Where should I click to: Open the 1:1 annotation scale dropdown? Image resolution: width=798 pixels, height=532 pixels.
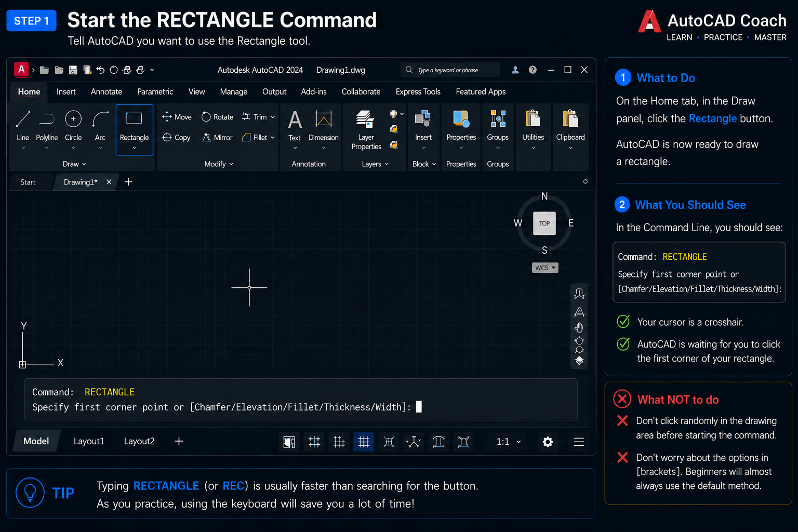[x=509, y=442]
